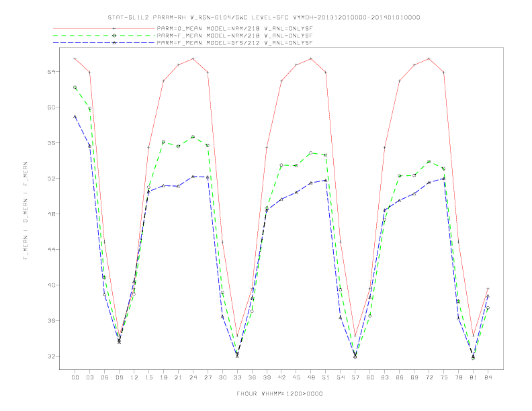Click green circle data point at hour 24
Screen dimensions: 532x411
pyautogui.click(x=193, y=136)
